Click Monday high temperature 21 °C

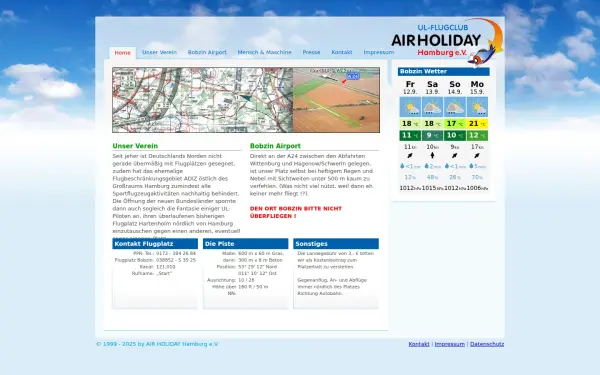477,124
